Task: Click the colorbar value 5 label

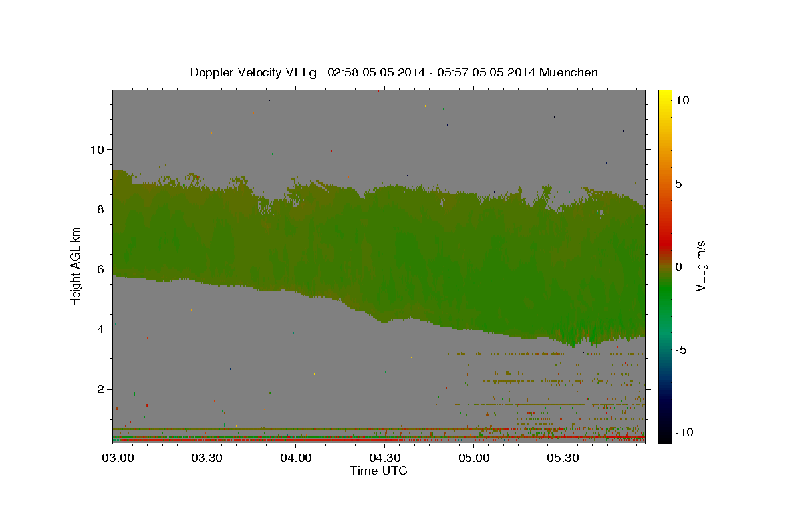Action: point(679,183)
